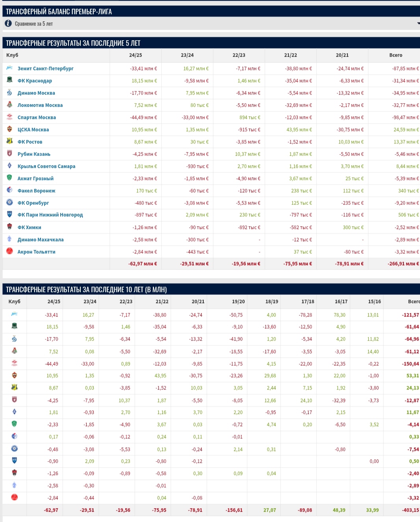Click the 22/23 header in the 5-year table

click(239, 55)
